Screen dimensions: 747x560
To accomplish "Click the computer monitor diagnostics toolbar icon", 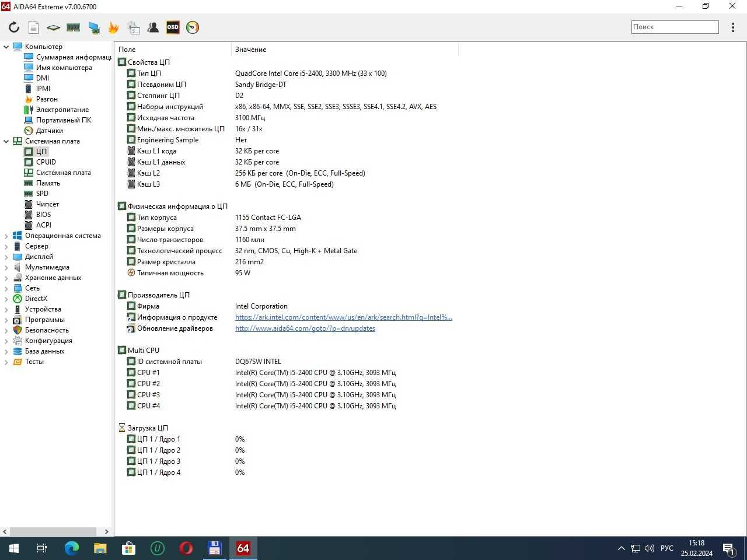I will (x=93, y=27).
